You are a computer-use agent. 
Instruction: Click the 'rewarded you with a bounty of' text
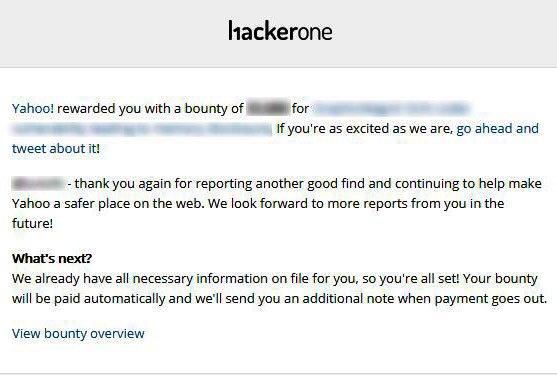pyautogui.click(x=150, y=108)
